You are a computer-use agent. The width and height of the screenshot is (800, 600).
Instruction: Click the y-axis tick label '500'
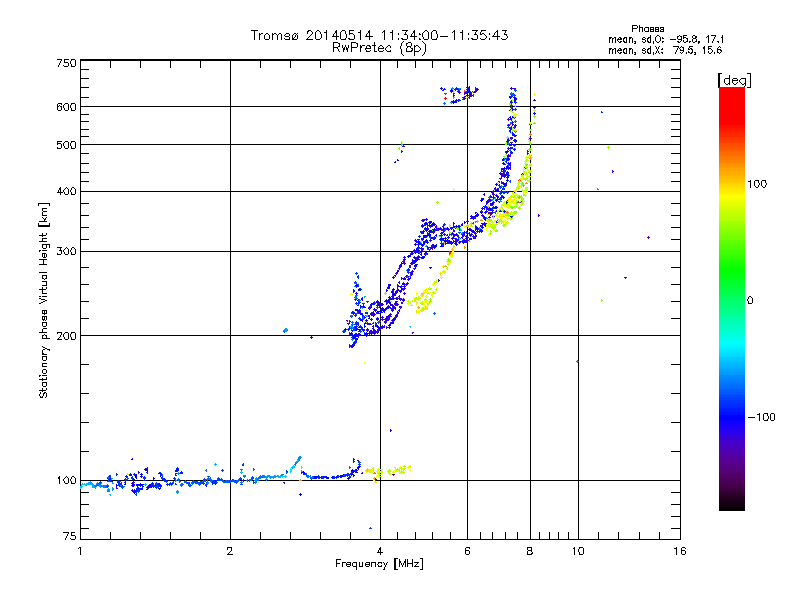pyautogui.click(x=66, y=145)
